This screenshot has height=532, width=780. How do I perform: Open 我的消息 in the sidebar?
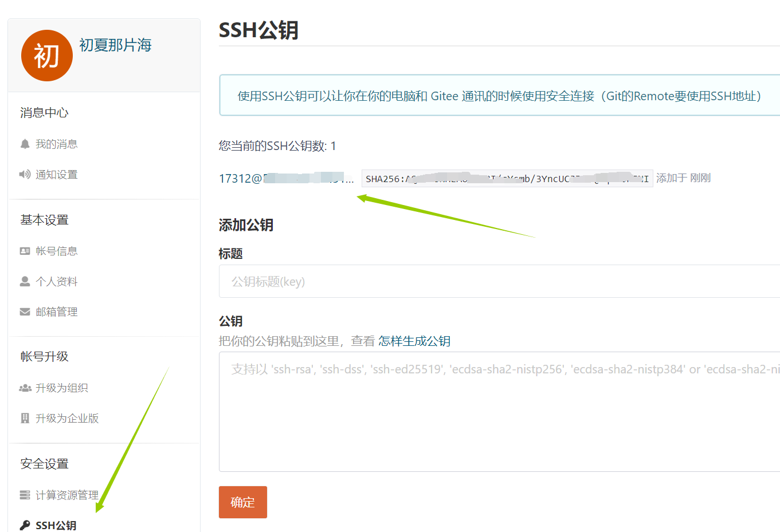pos(56,144)
